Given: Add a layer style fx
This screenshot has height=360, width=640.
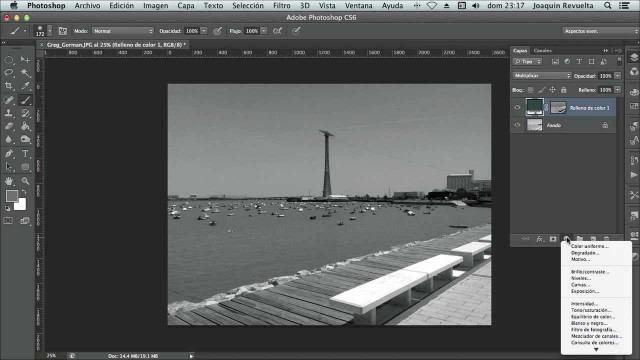Looking at the screenshot, I should tap(539, 239).
